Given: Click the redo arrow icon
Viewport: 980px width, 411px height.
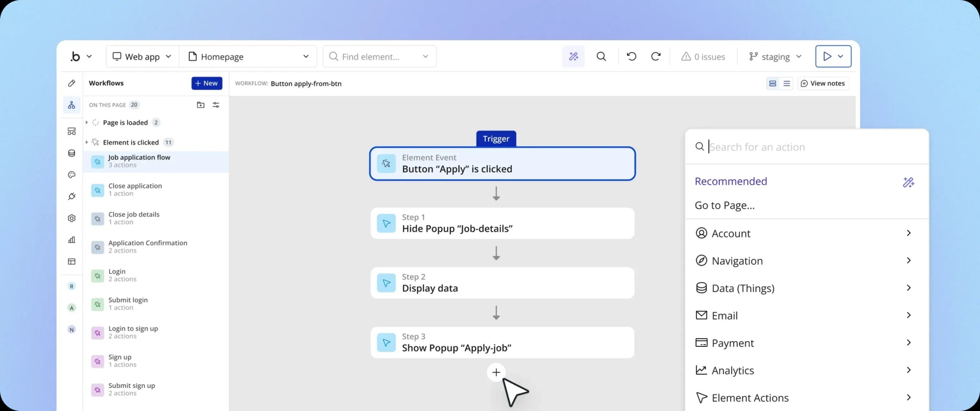Looking at the screenshot, I should pyautogui.click(x=656, y=56).
